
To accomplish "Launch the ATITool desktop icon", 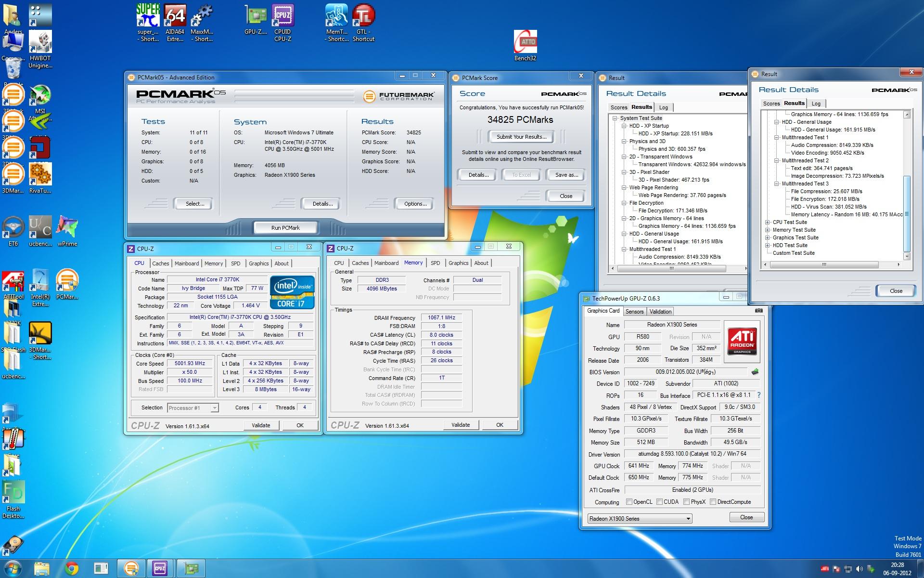I will [x=13, y=284].
